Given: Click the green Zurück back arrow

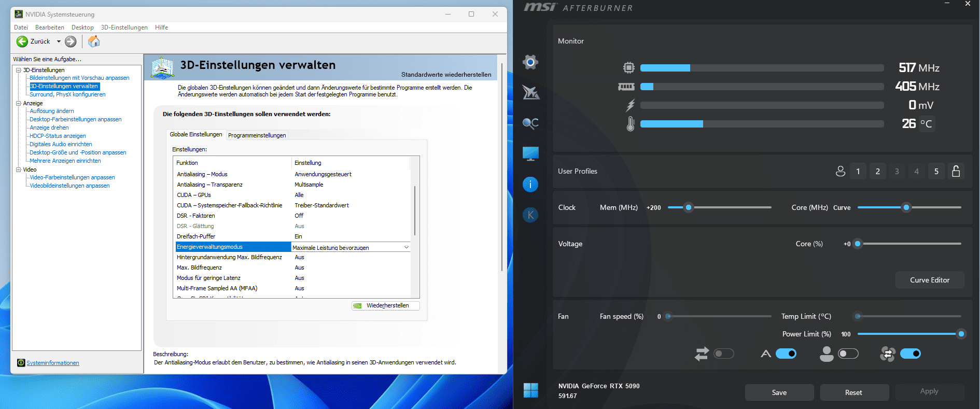Looking at the screenshot, I should pyautogui.click(x=22, y=41).
